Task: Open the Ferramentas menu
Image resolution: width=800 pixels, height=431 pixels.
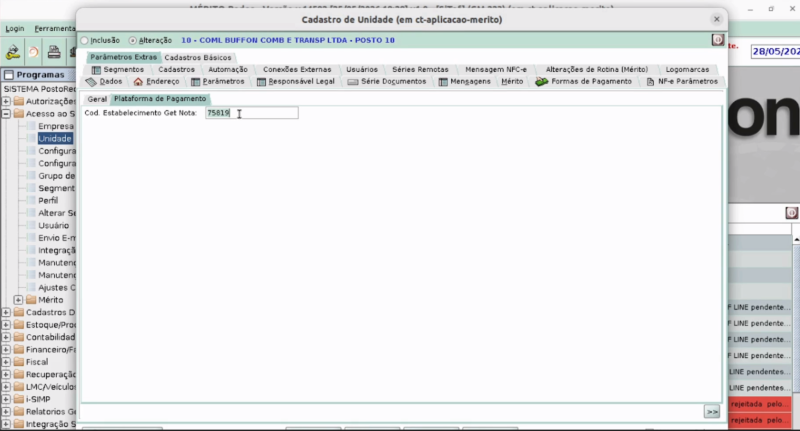Action: 55,29
